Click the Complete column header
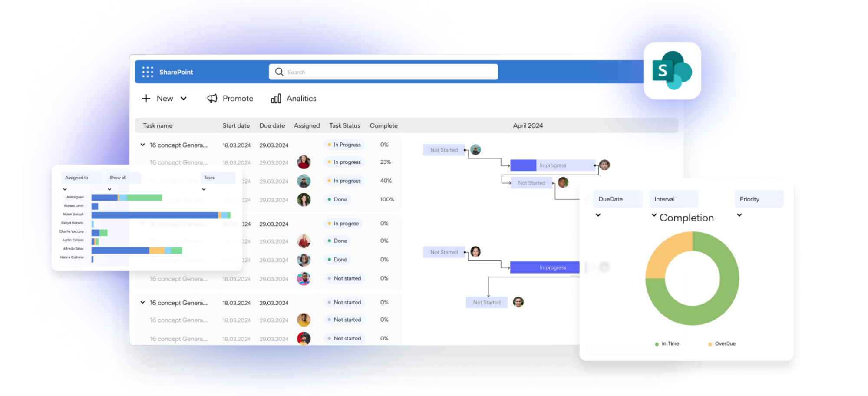Screen dimensions: 868x396 [x=384, y=125]
